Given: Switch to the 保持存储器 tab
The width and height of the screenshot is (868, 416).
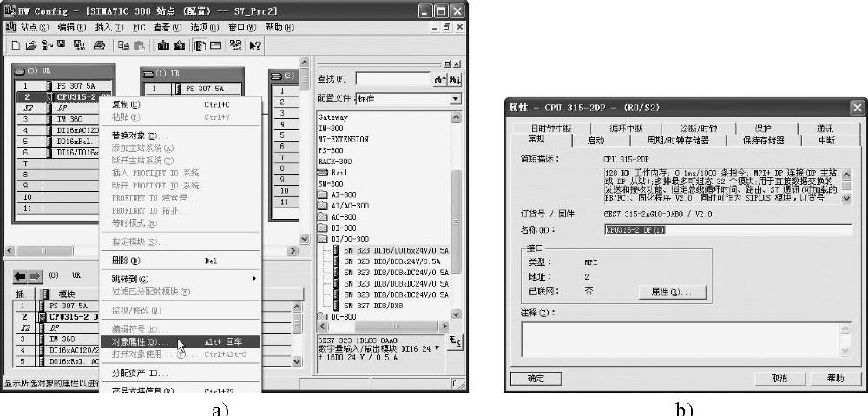Looking at the screenshot, I should tap(763, 141).
